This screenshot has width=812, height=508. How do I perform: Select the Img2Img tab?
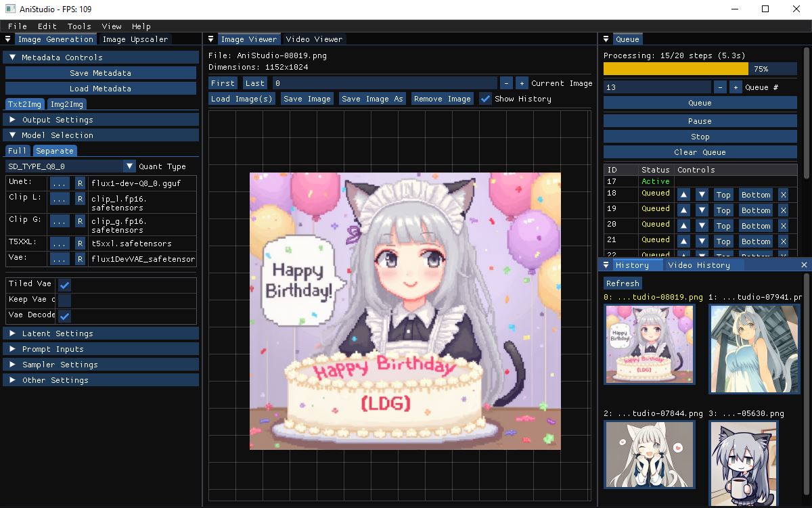click(66, 104)
